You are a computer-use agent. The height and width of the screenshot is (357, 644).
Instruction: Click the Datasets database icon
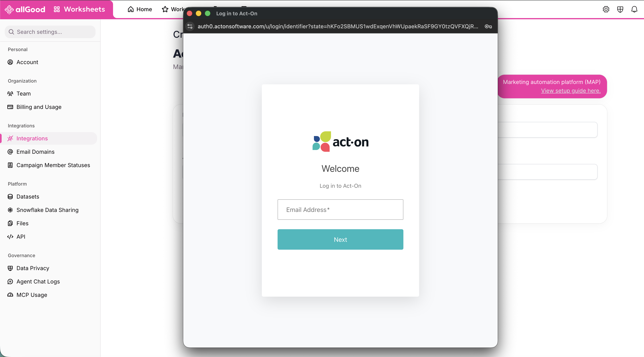(10, 197)
